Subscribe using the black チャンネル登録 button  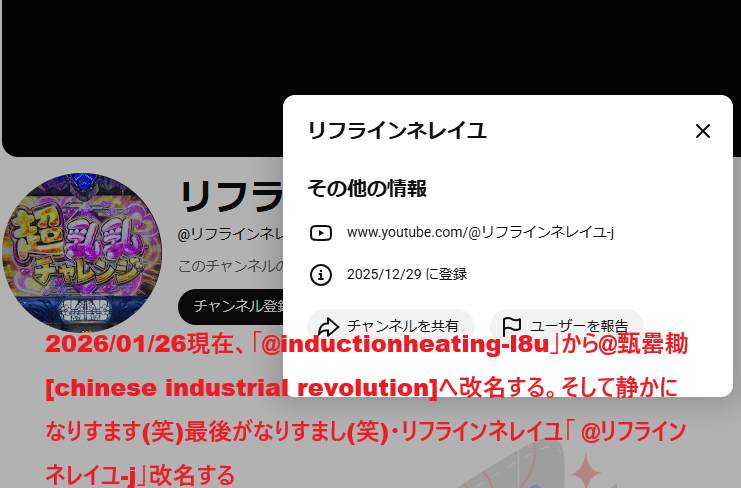(231, 307)
